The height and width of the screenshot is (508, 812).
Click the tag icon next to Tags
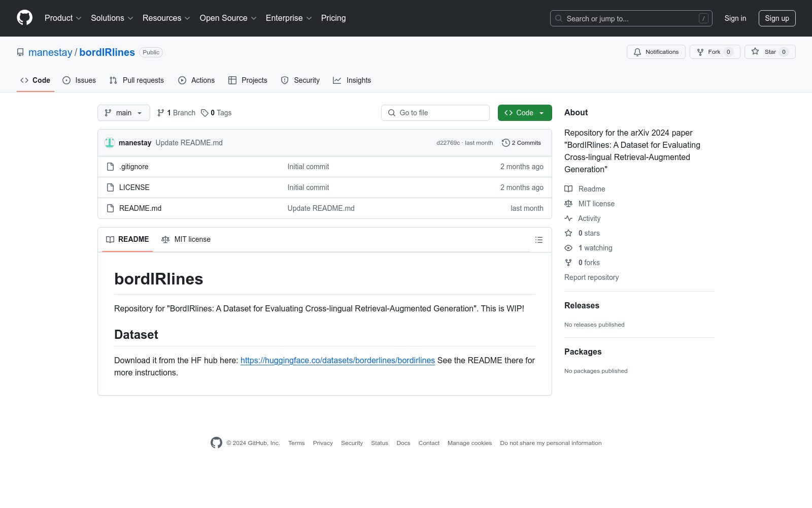pos(205,113)
